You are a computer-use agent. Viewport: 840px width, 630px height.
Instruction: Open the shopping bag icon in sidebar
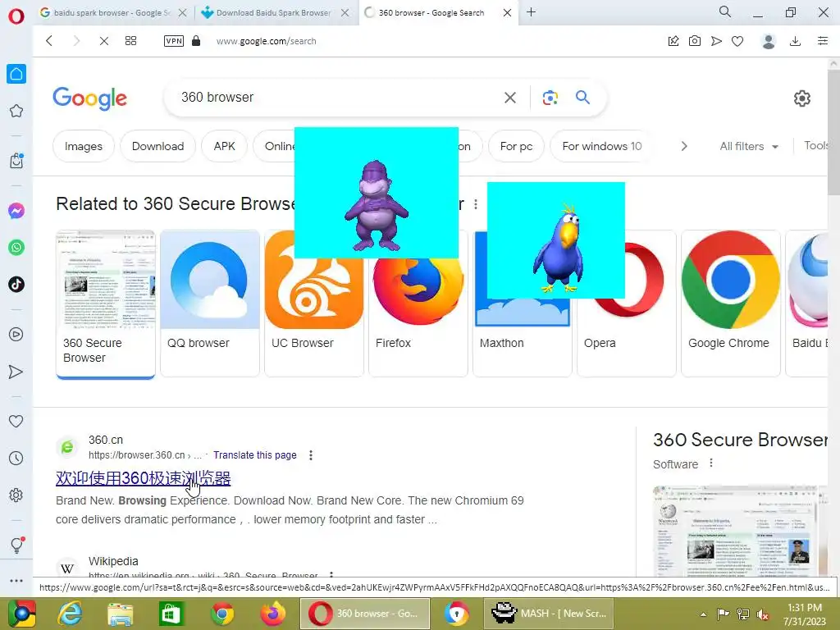click(x=16, y=160)
